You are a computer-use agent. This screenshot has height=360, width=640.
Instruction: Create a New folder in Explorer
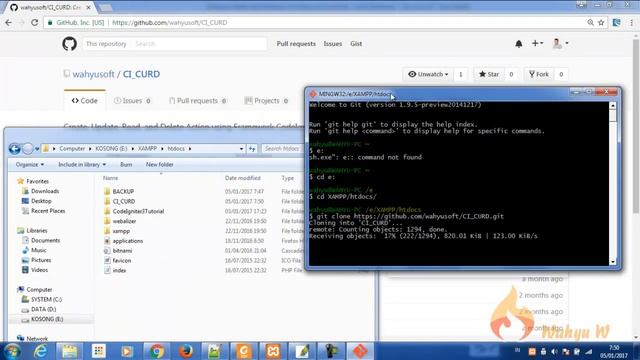tap(160, 164)
